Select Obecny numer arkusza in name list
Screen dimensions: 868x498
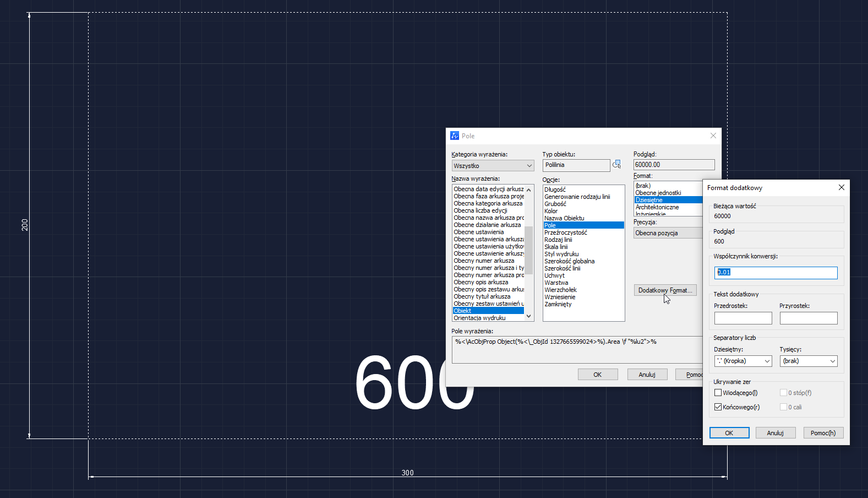coord(484,261)
